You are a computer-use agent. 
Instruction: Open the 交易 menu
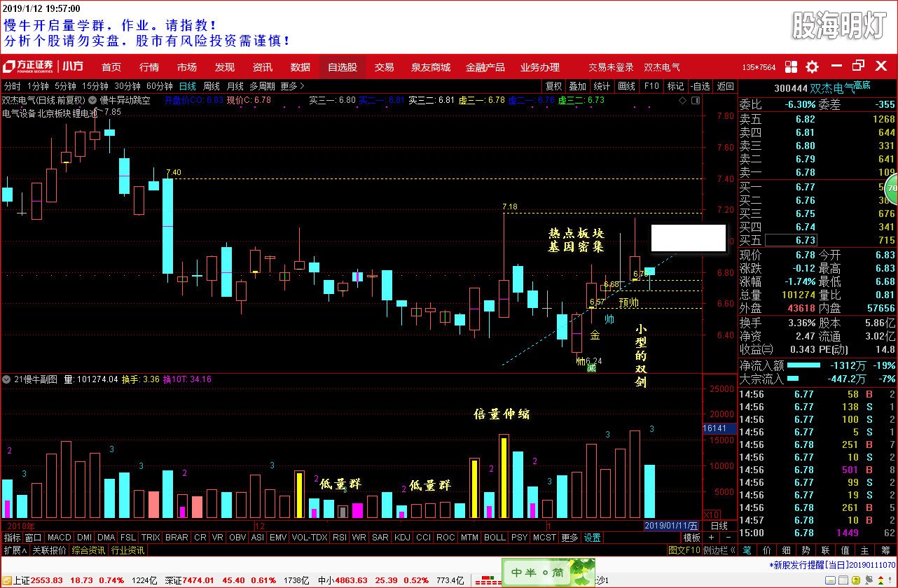pos(384,67)
